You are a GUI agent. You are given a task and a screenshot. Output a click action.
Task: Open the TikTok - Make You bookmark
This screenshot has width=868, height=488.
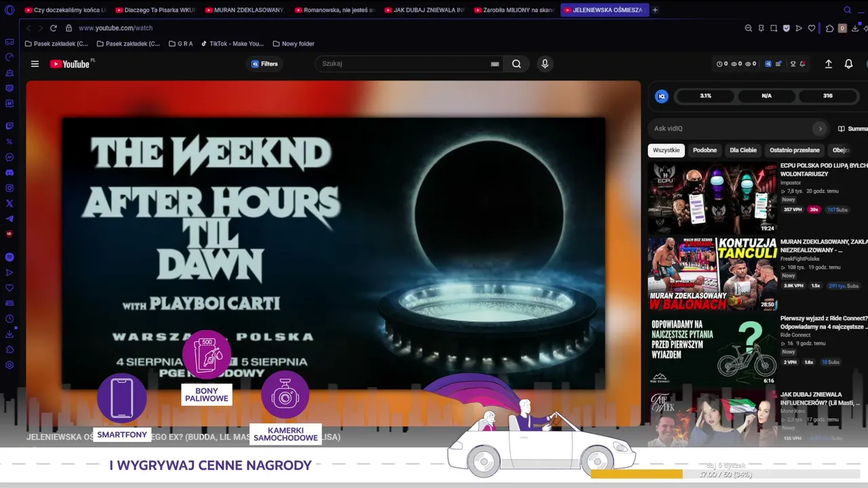click(232, 43)
